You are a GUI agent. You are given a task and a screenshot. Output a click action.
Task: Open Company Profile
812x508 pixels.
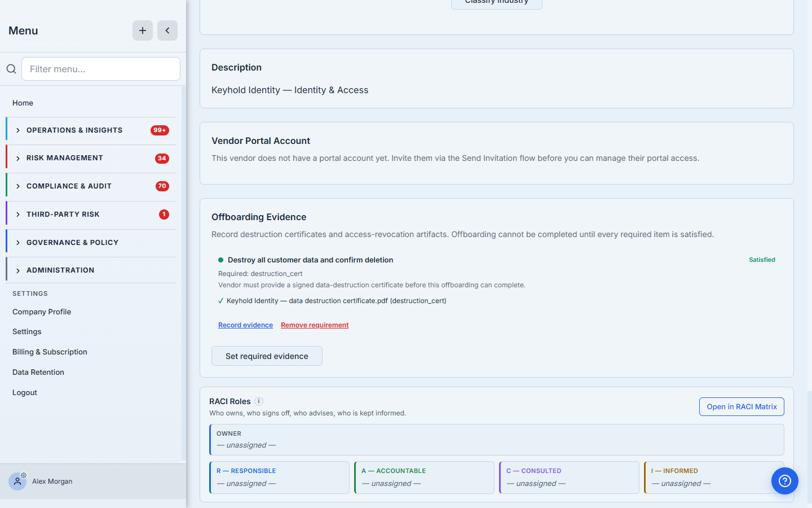42,312
